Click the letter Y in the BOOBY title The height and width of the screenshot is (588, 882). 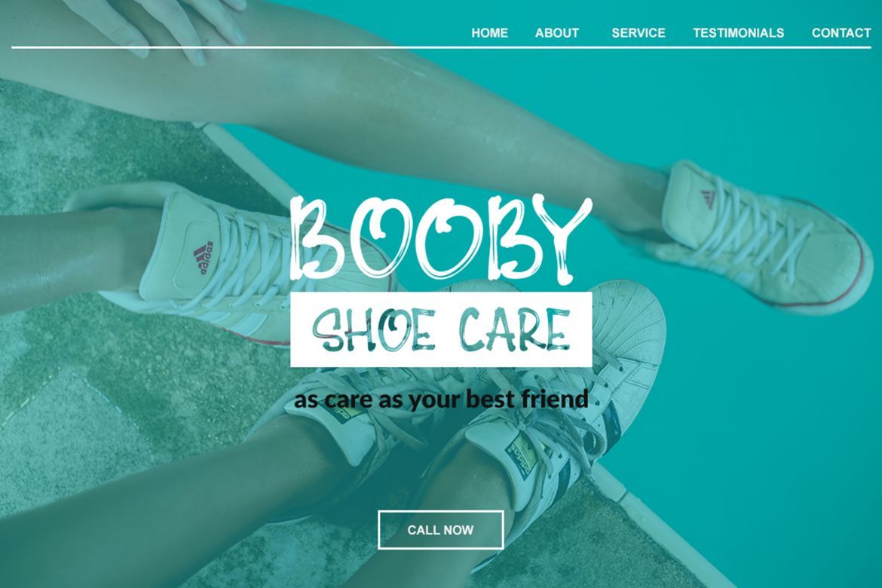(562, 238)
